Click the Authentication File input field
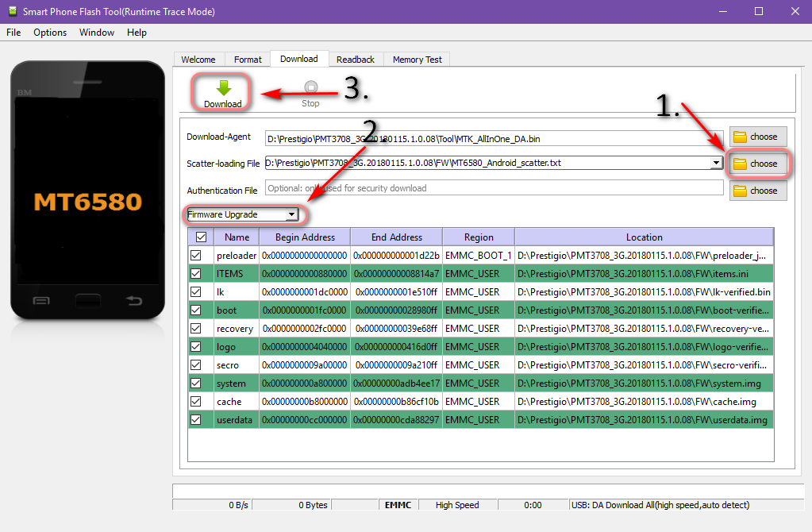The height and width of the screenshot is (532, 812). [x=494, y=188]
